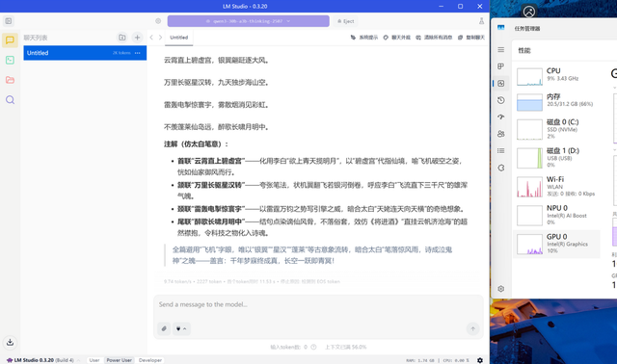The width and height of the screenshot is (617, 364).
Task: Open Task Manager hamburger menu
Action: 501,49
